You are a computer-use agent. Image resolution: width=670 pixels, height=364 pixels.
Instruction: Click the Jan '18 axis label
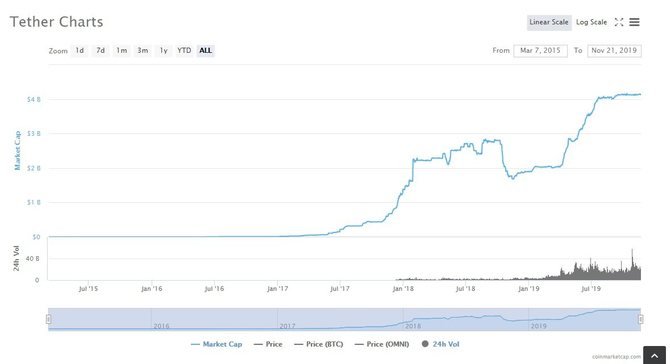click(403, 289)
